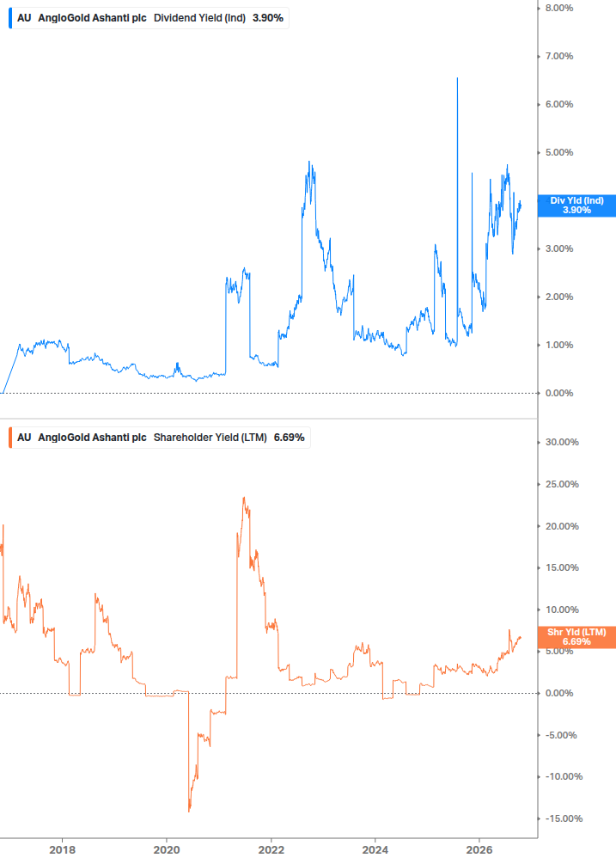Viewport: 616px width, 864px height.
Task: Click the AU ticker in shareholder yield legend
Action: tap(24, 438)
